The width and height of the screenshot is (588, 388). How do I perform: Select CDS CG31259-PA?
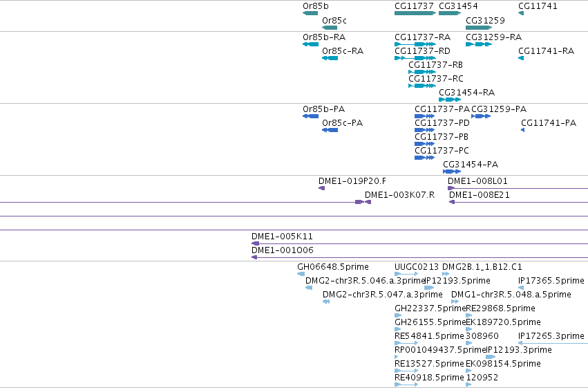point(499,109)
